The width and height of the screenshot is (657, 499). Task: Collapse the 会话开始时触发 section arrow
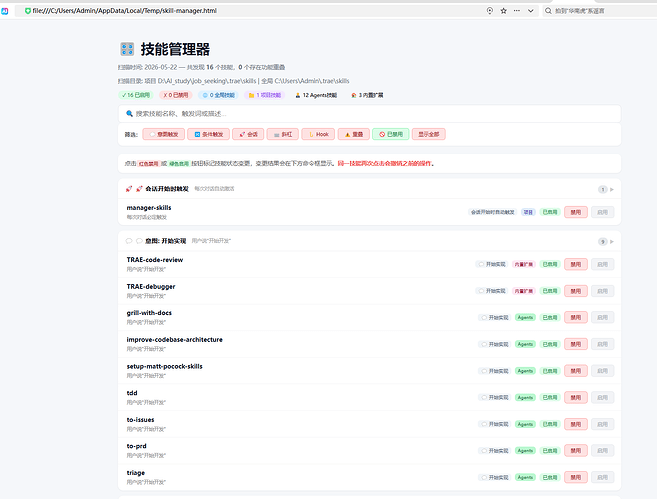tap(612, 189)
